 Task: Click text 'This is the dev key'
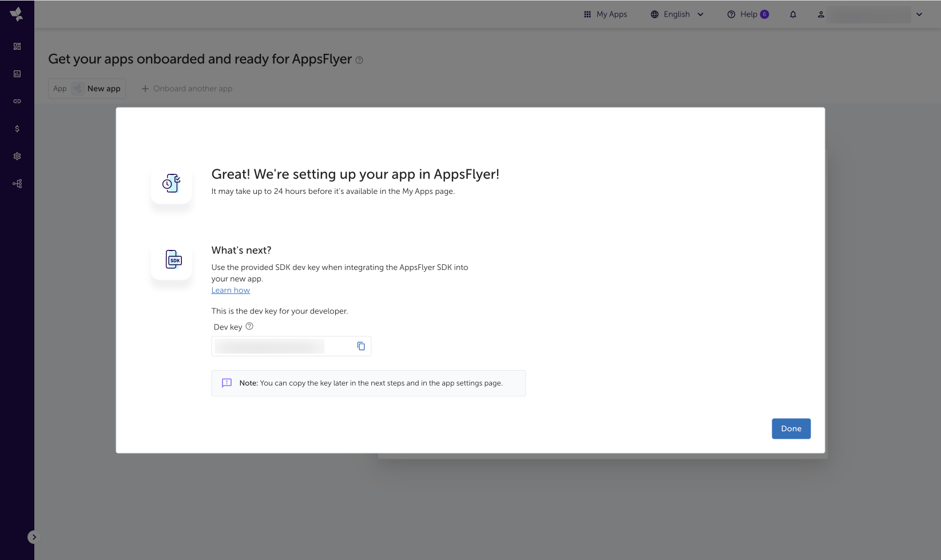(x=280, y=311)
